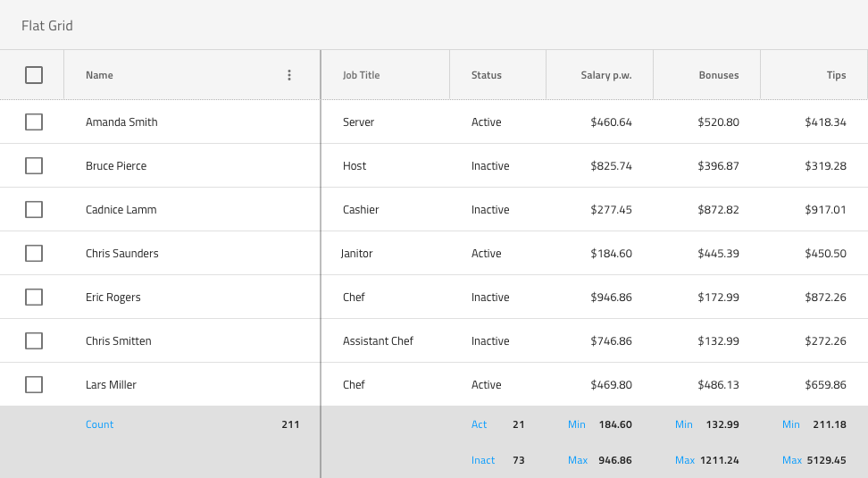
Task: Click the Tips column header
Action: tap(836, 75)
